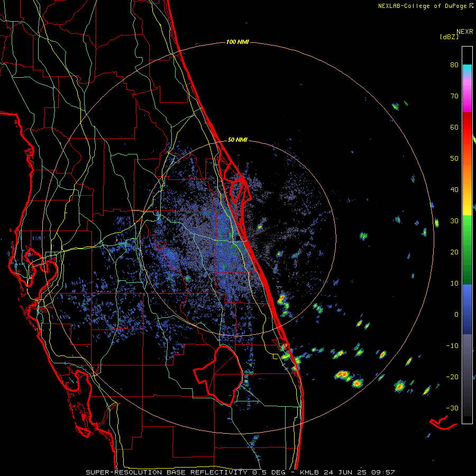Select the "-10" value on the dBZ scale
Screen dimensions: 476x476
coord(452,345)
